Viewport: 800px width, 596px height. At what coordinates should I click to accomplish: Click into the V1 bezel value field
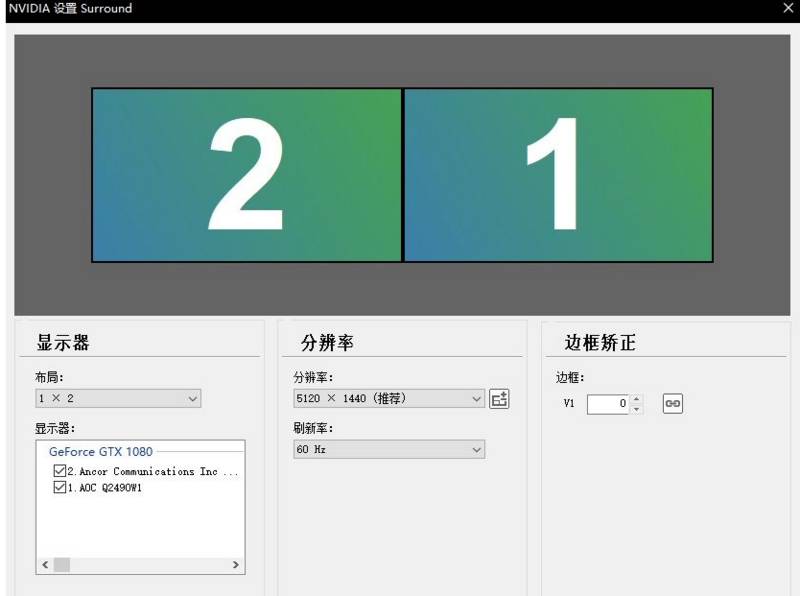(x=608, y=404)
